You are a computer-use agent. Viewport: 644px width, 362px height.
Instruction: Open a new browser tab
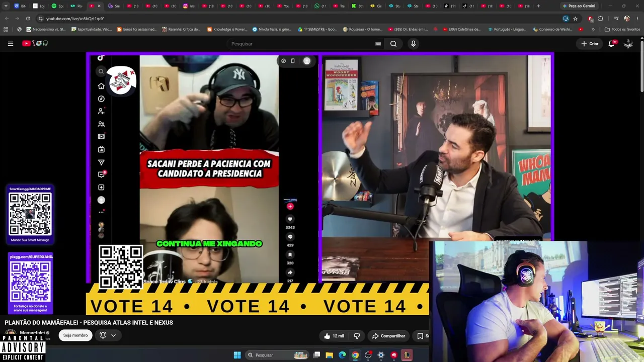coord(538,6)
